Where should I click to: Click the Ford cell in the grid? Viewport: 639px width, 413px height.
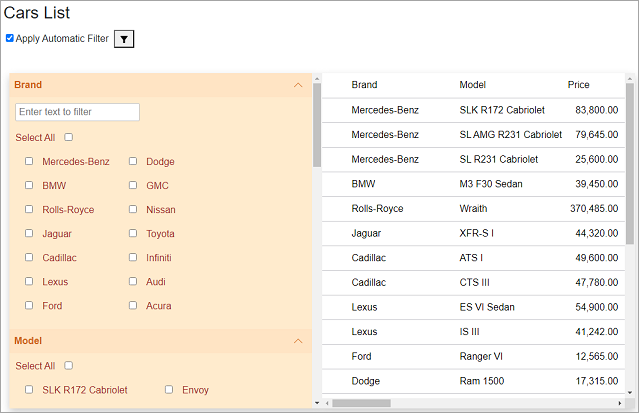click(361, 356)
